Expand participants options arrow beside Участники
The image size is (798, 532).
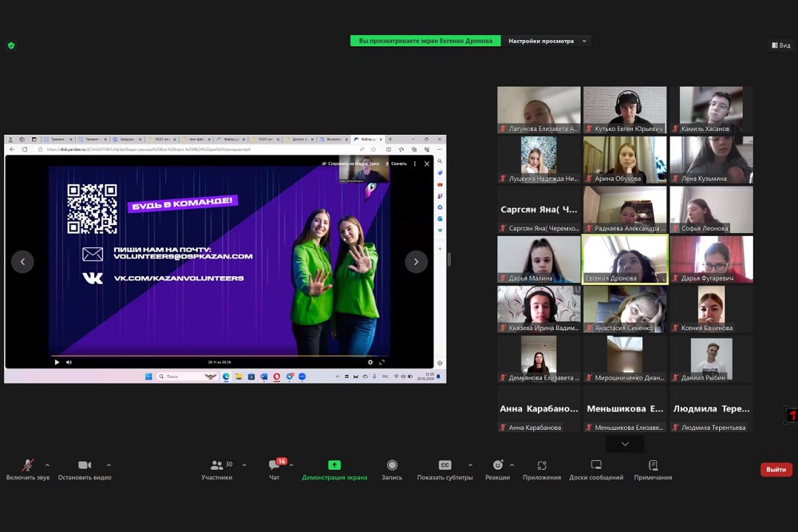point(244,464)
